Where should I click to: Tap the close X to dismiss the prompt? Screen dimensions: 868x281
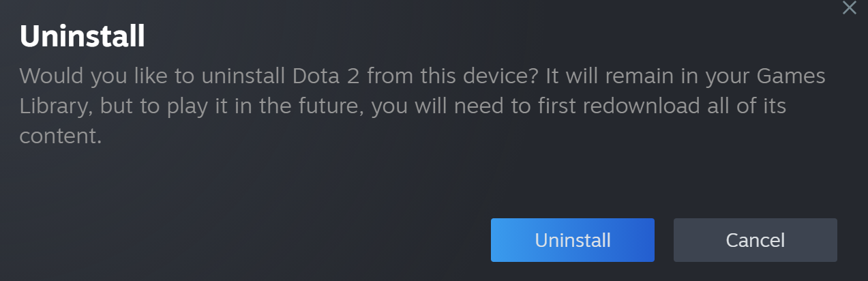pos(849,8)
